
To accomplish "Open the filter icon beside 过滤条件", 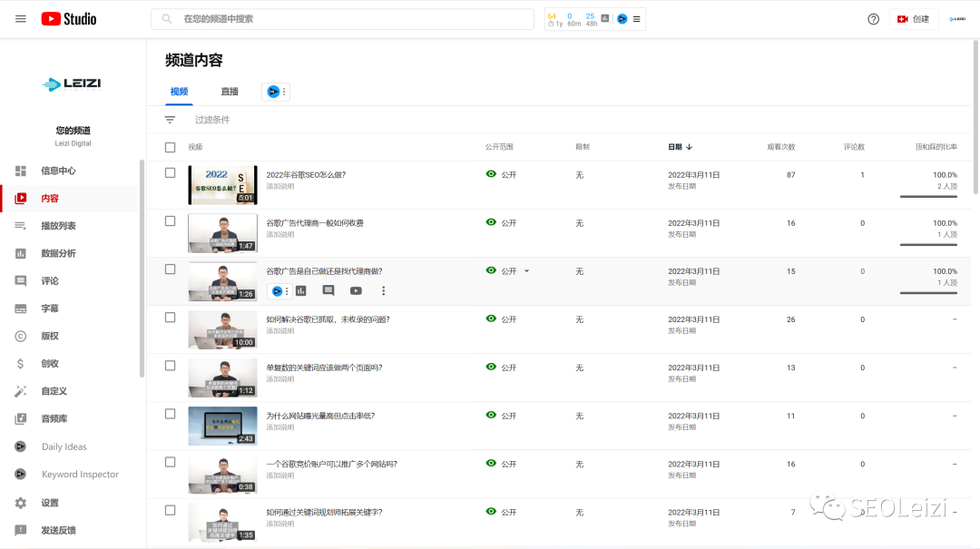I will coord(170,120).
